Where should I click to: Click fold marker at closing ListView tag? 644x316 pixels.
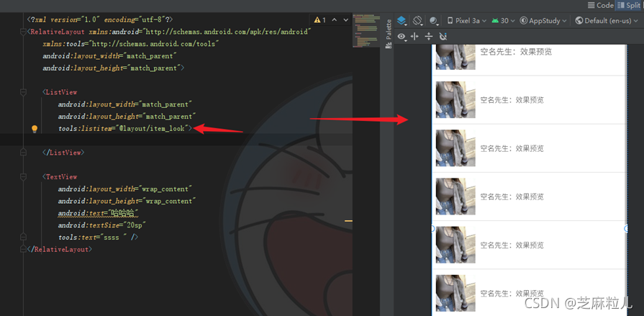coord(24,153)
